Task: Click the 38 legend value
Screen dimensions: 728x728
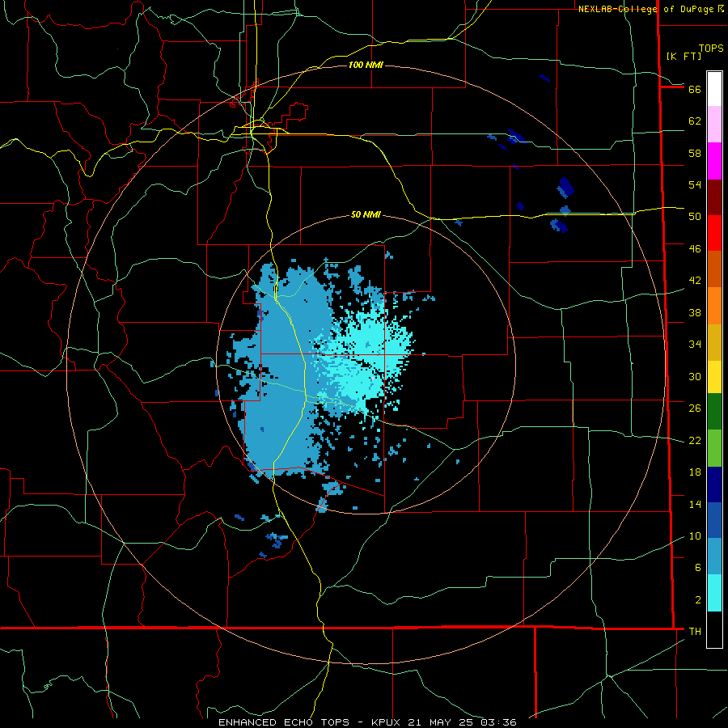Action: click(x=695, y=313)
